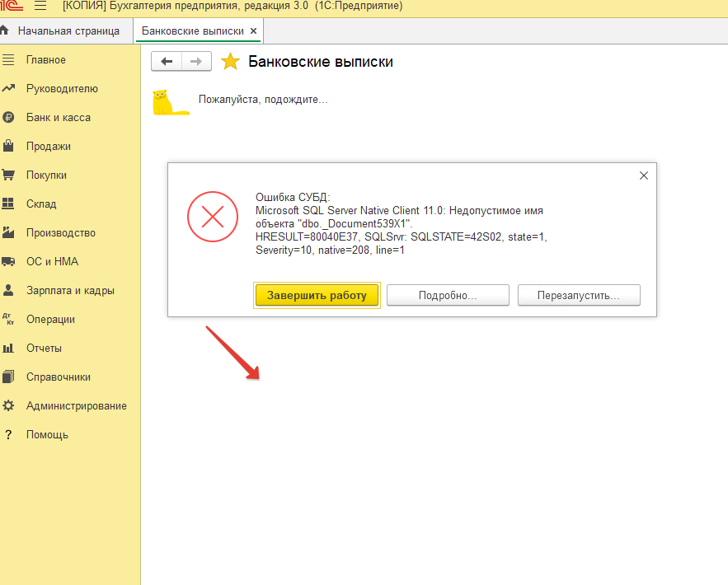
Task: Go back using the left arrow button
Action: (x=167, y=62)
